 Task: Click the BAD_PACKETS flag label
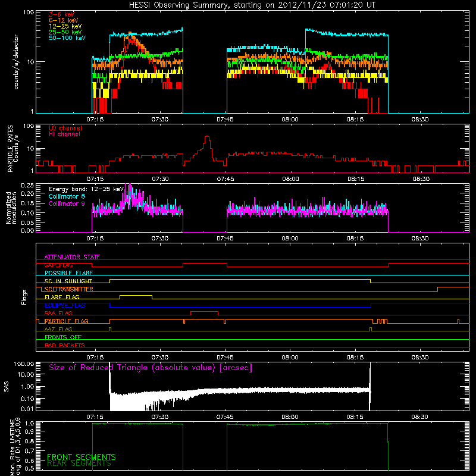[x=65, y=345]
